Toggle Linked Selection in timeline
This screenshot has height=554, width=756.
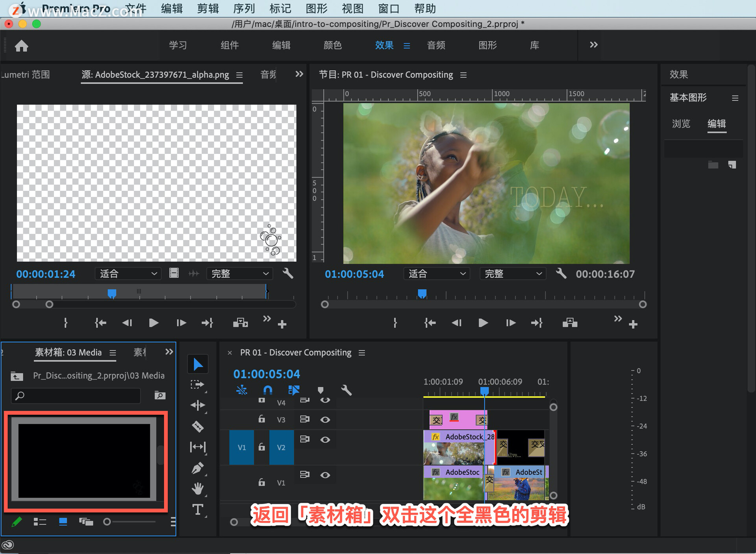[294, 390]
